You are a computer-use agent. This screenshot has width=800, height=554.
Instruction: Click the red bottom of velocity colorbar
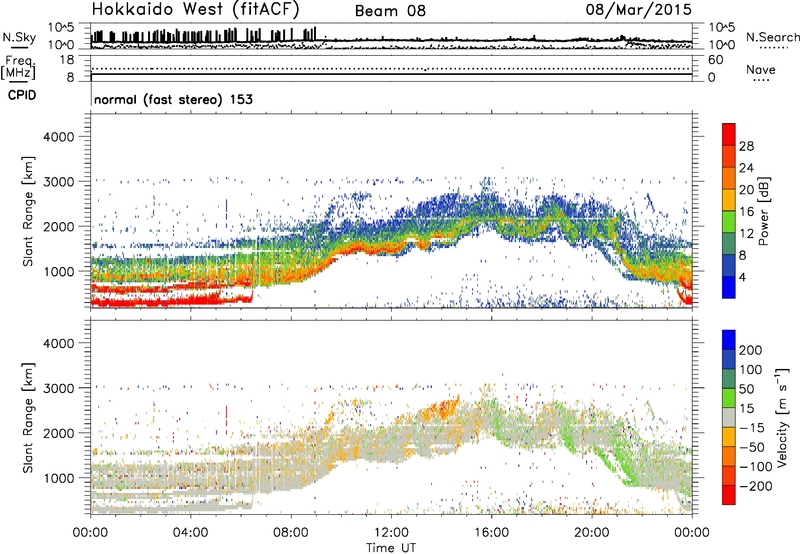tap(729, 495)
